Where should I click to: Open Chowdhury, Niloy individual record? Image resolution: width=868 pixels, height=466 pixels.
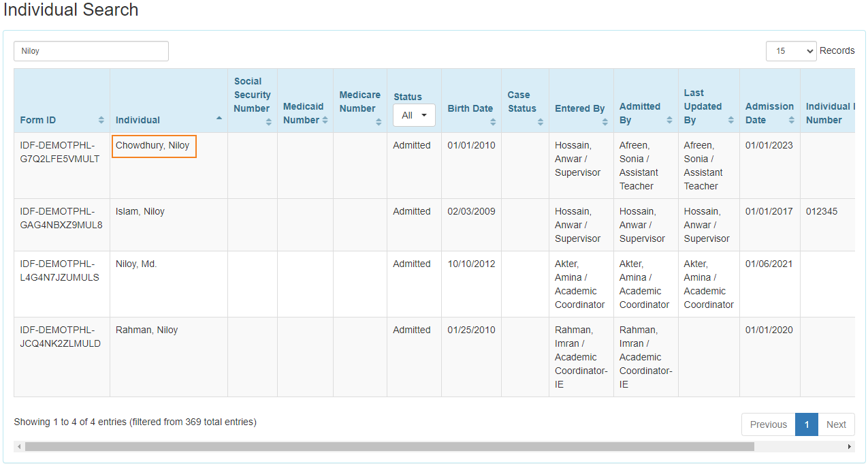pos(152,145)
